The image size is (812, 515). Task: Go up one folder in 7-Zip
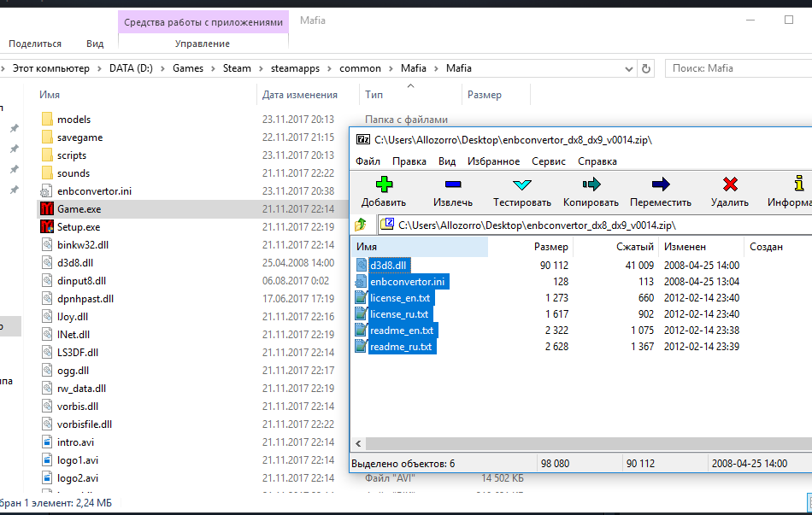[361, 225]
